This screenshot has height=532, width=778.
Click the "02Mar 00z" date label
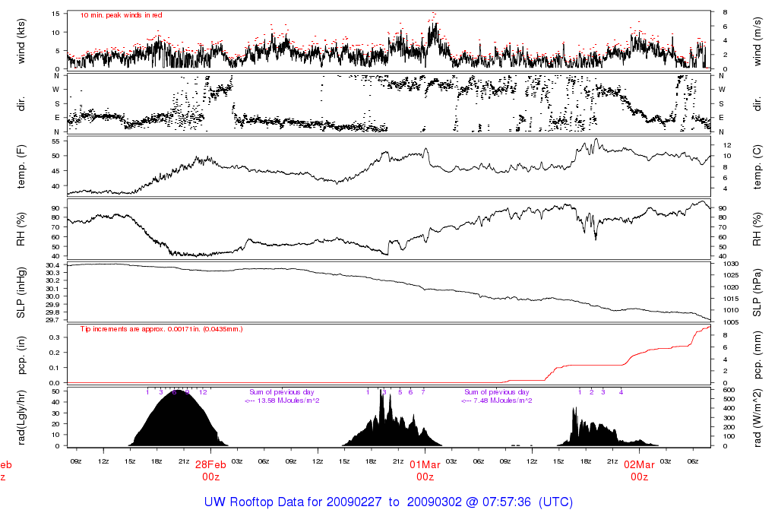pos(639,471)
